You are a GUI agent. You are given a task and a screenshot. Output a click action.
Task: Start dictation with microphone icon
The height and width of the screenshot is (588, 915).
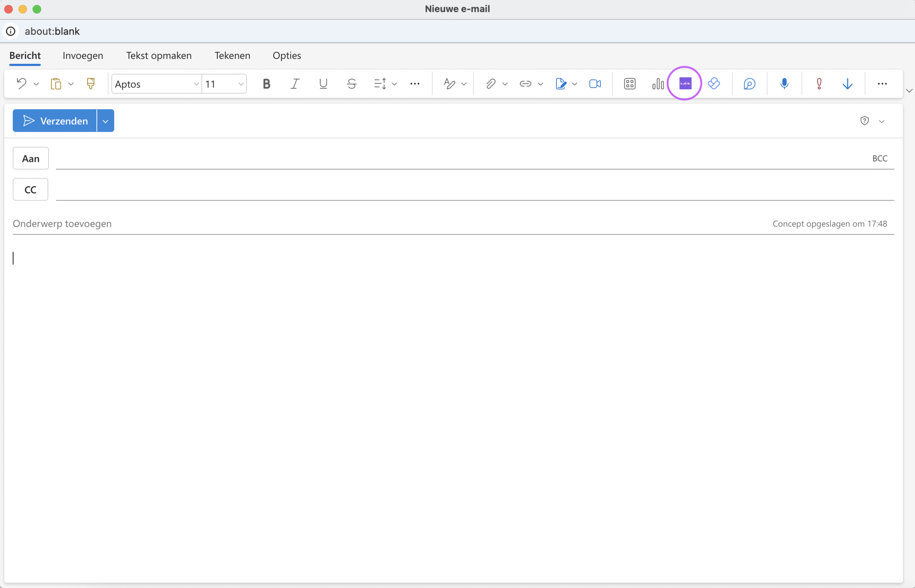[784, 84]
